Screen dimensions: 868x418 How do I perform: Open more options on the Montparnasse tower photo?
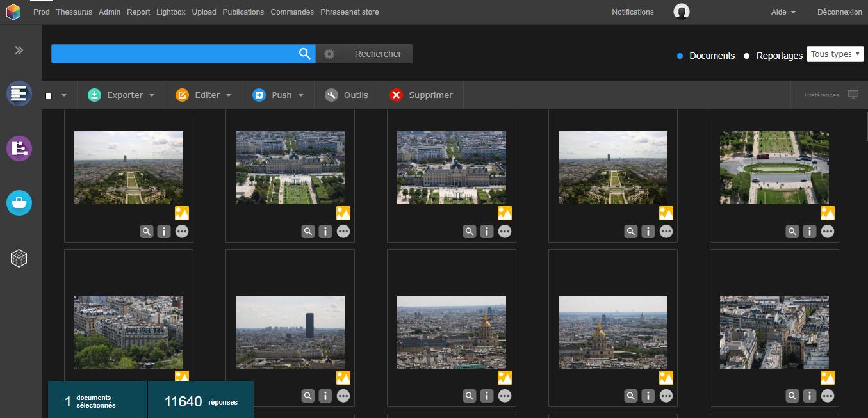343,396
